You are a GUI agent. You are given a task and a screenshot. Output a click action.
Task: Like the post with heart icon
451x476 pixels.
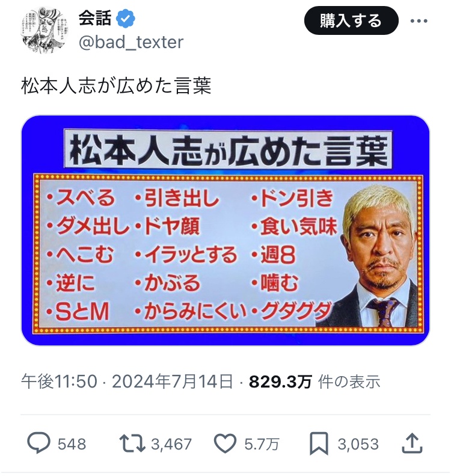[226, 444]
